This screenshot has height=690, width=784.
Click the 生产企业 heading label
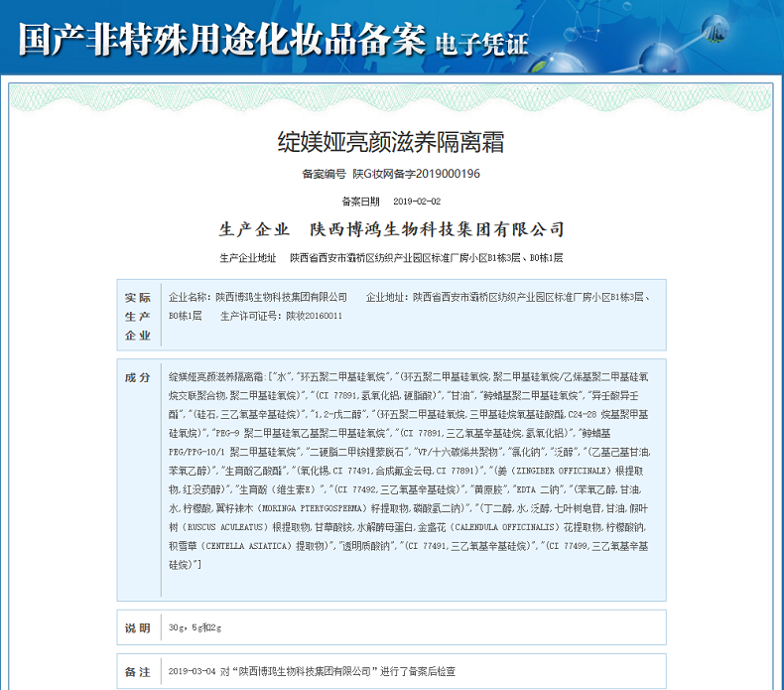254,229
